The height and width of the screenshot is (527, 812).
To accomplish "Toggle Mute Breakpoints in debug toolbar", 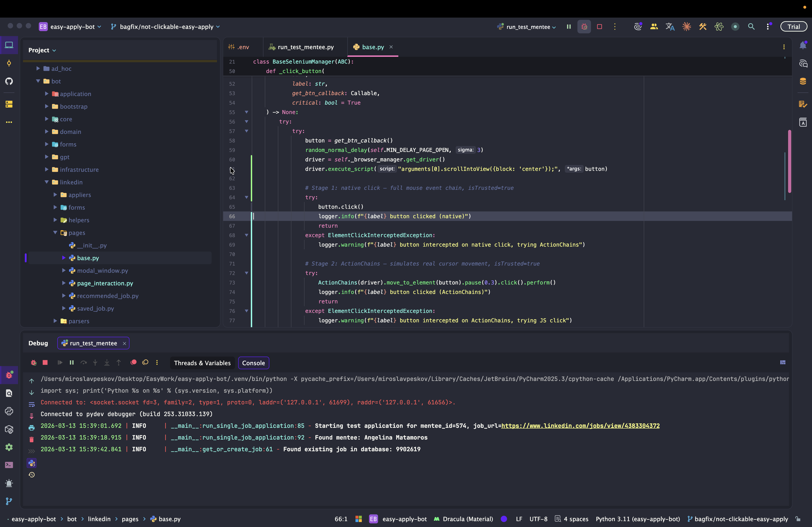I will pyautogui.click(x=145, y=363).
